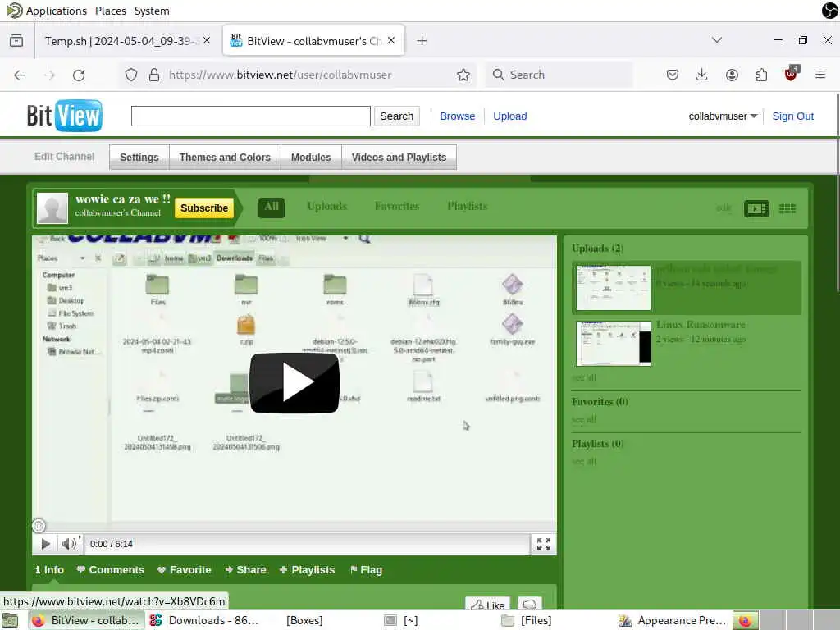840x630 pixels.
Task: Open the video Comments tab
Action: (111, 570)
